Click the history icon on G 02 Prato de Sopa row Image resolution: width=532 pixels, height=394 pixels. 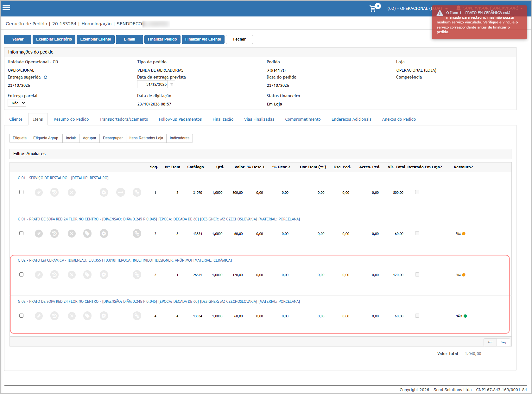point(54,316)
